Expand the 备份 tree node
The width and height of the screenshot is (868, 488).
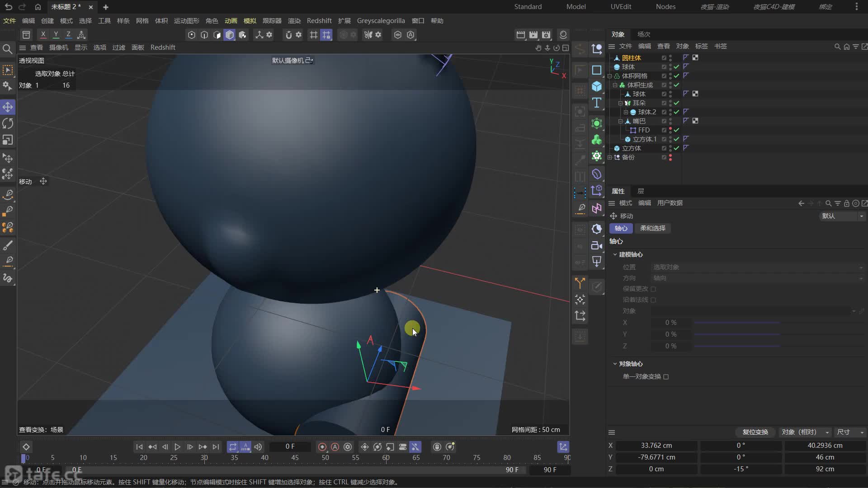click(610, 157)
